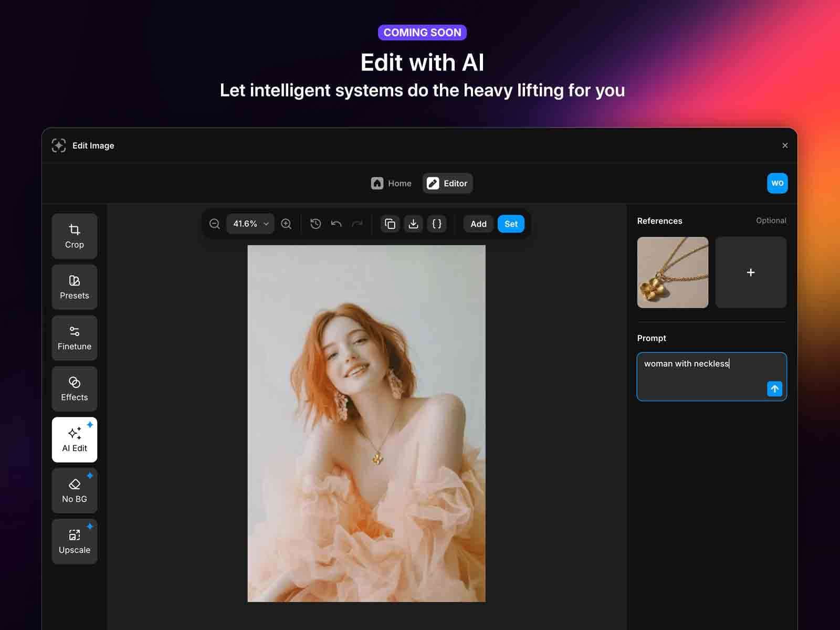Screen dimensions: 840x630
Task: Switch to the Home tab
Action: click(x=391, y=183)
